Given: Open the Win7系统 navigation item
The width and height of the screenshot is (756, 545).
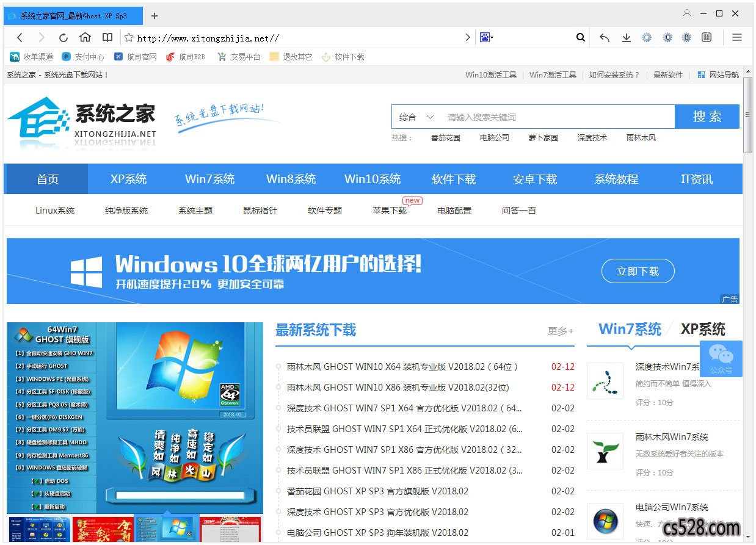Looking at the screenshot, I should click(210, 179).
